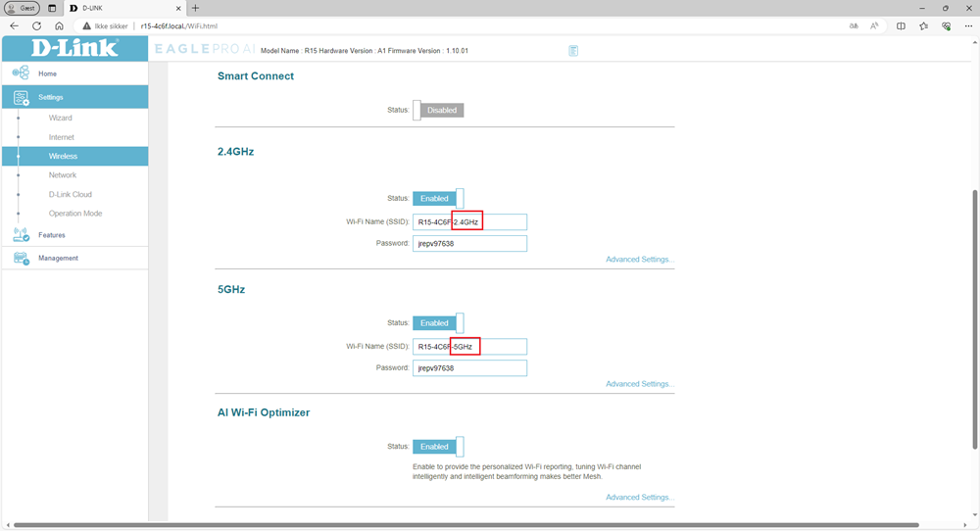Reload the page with the refresh icon
This screenshot has width=980, height=531.
(37, 26)
